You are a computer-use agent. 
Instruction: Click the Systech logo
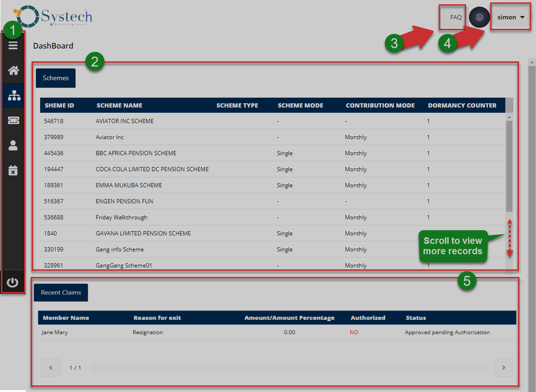click(x=53, y=17)
